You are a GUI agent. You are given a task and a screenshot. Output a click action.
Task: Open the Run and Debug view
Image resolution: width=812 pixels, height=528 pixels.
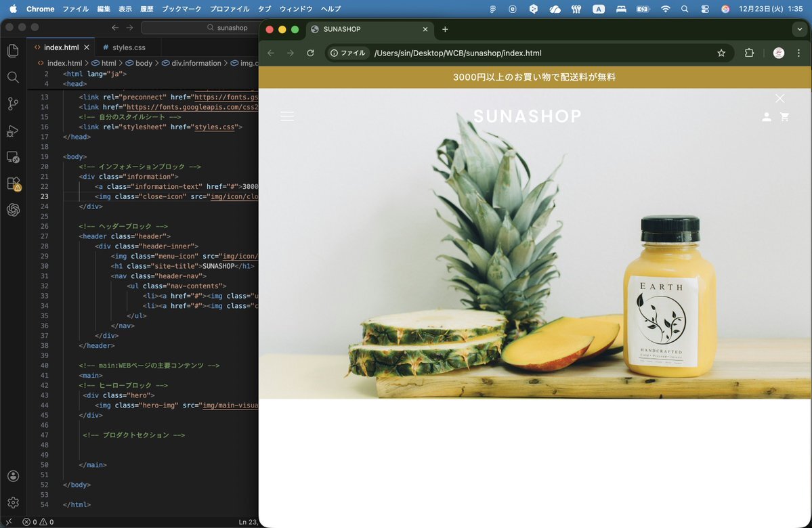click(13, 131)
